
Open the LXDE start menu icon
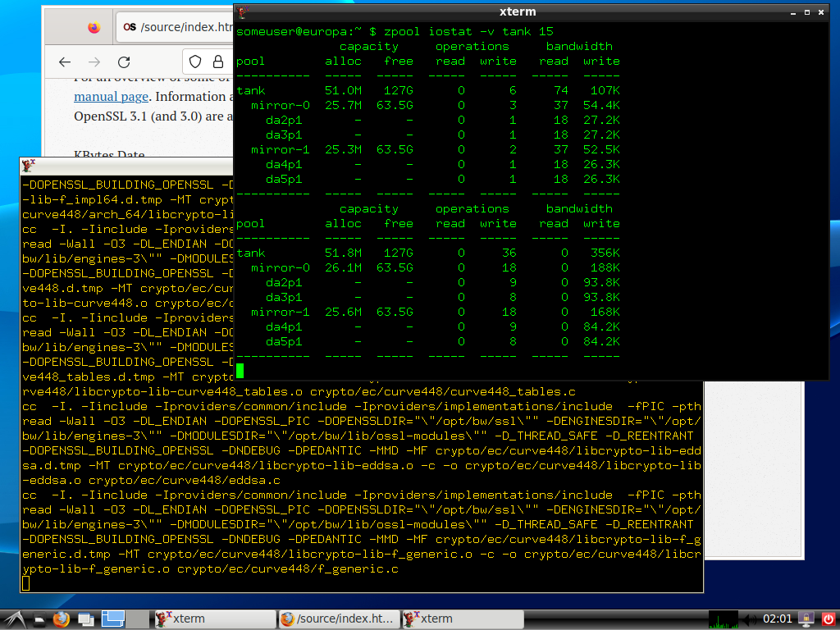tap(16, 619)
